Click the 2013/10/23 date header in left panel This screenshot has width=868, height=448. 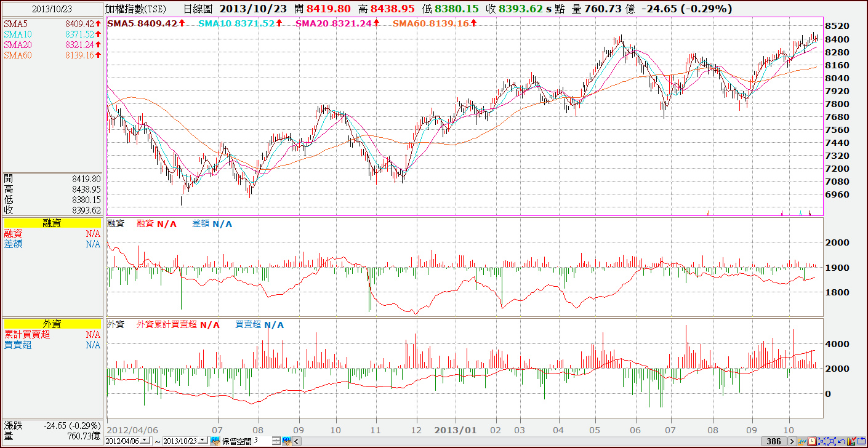click(x=52, y=9)
